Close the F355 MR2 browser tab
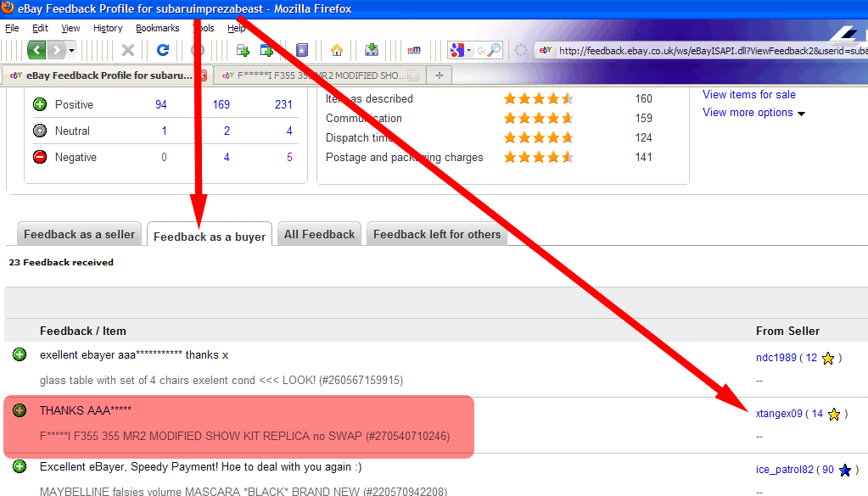 point(413,75)
